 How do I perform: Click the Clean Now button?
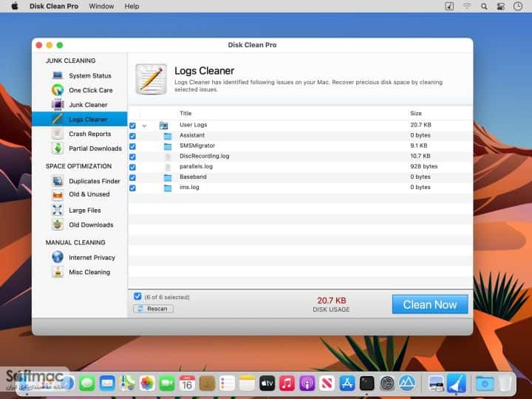click(x=430, y=304)
